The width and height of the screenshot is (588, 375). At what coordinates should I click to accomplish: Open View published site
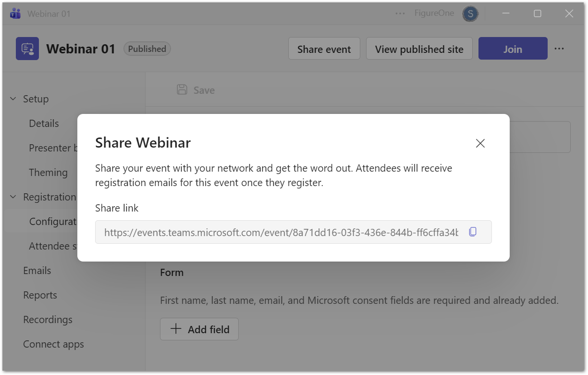tap(419, 49)
